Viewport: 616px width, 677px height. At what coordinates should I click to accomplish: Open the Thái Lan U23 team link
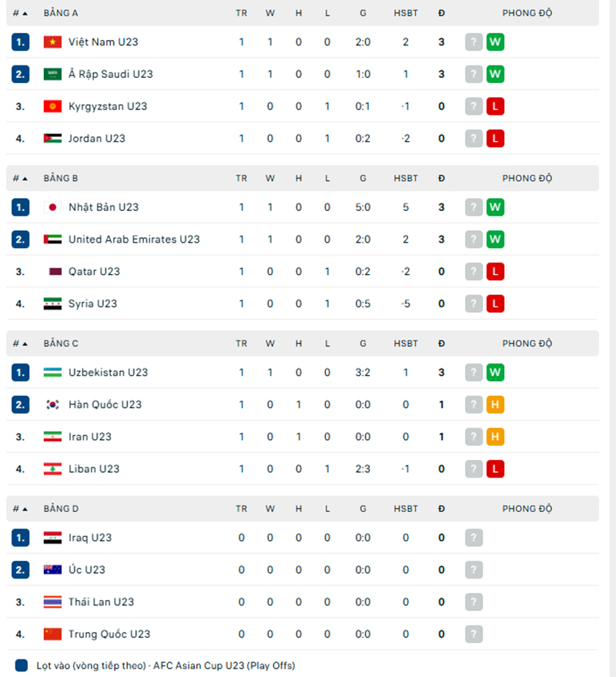click(101, 602)
